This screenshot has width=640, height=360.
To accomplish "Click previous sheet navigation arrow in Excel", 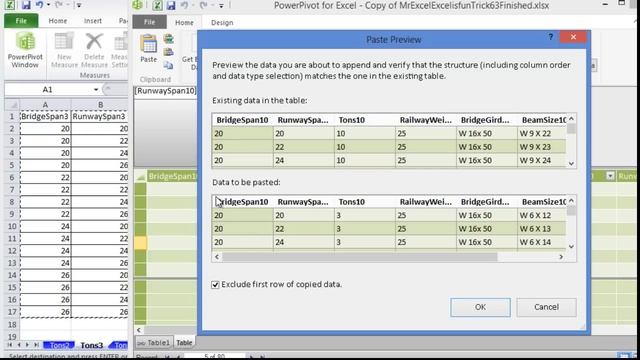I will coord(19,345).
